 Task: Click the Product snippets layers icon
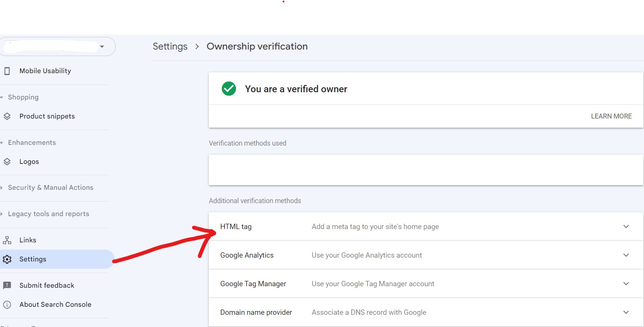7,116
